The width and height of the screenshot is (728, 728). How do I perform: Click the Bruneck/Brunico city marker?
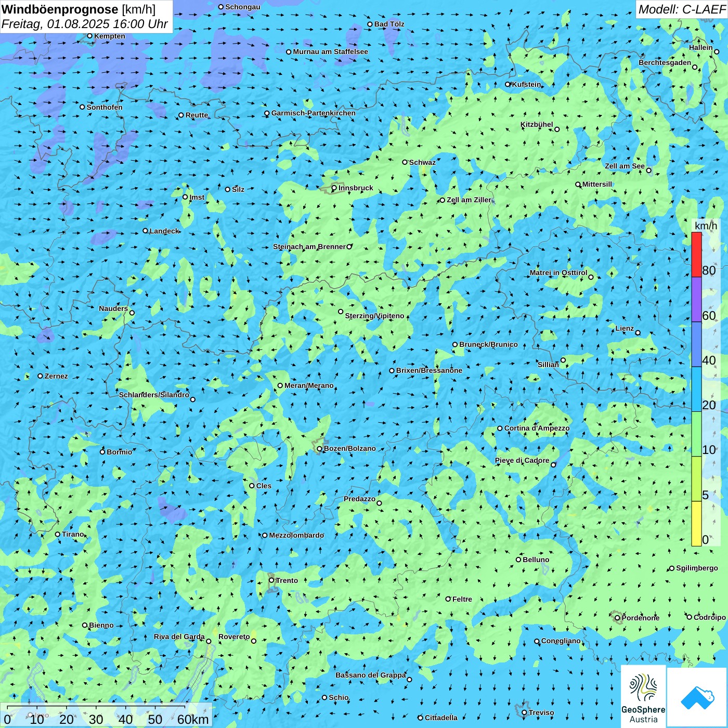[x=455, y=344]
